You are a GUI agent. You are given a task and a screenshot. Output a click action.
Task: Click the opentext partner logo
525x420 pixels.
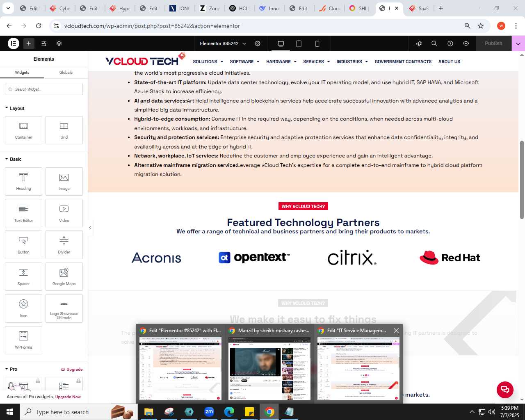coord(254,257)
